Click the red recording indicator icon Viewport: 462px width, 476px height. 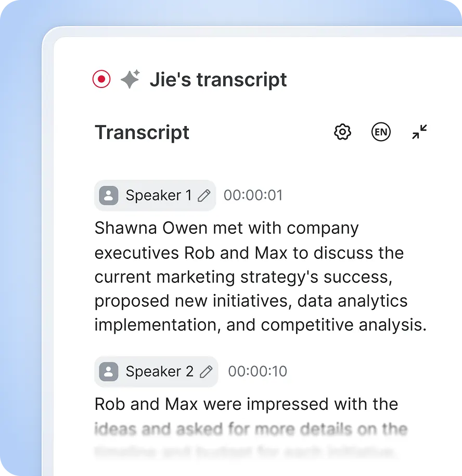(x=101, y=80)
